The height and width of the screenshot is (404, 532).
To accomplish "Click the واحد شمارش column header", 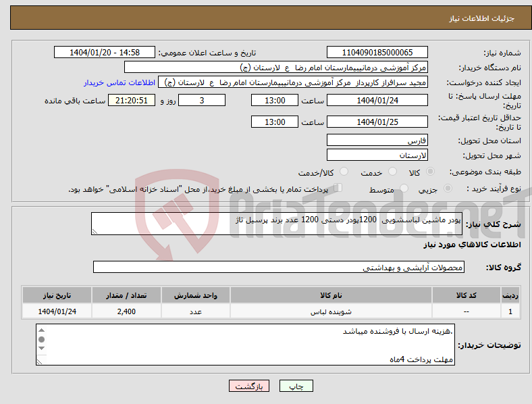I will coord(196,295).
